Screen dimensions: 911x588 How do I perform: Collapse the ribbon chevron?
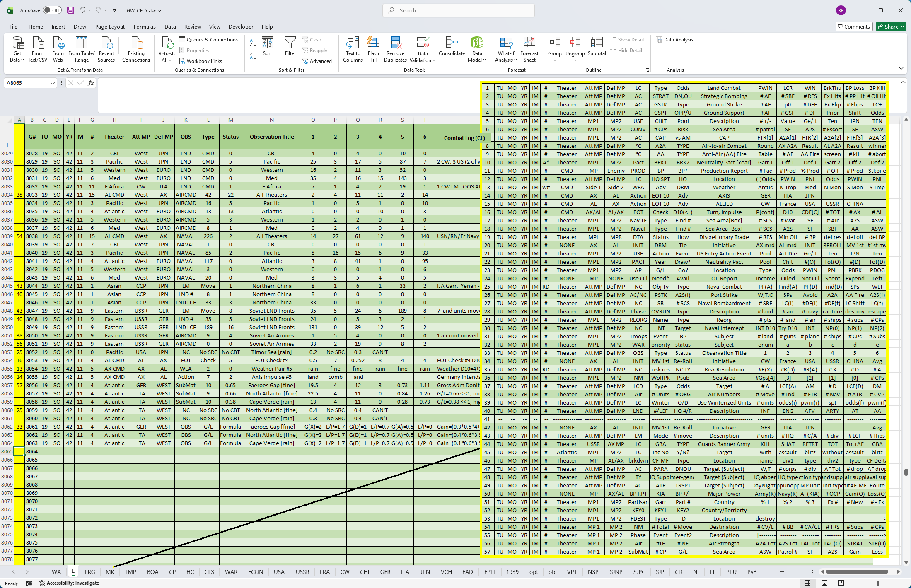pos(901,69)
